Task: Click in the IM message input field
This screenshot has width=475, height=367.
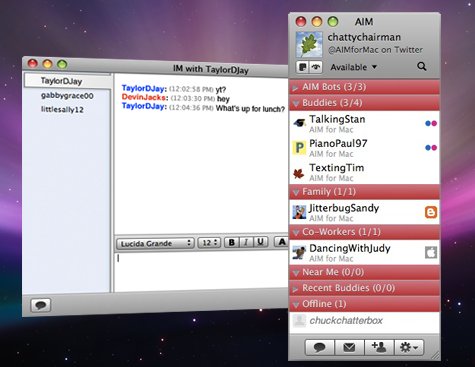Action: (201, 272)
